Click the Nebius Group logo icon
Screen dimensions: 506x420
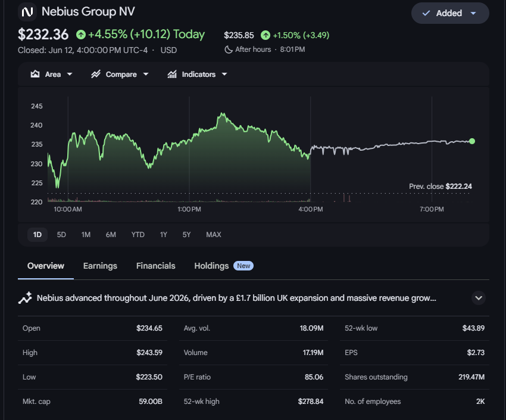coord(27,12)
